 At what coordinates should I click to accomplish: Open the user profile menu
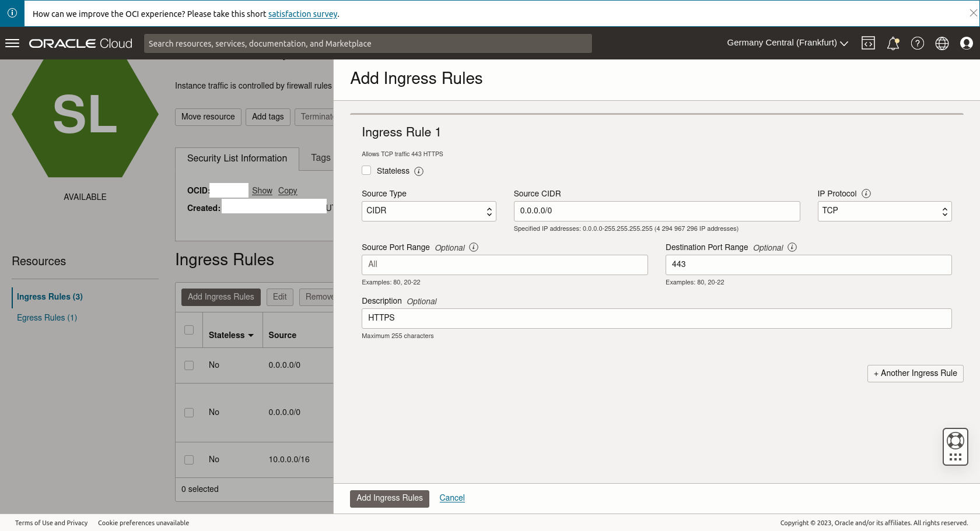coord(966,43)
